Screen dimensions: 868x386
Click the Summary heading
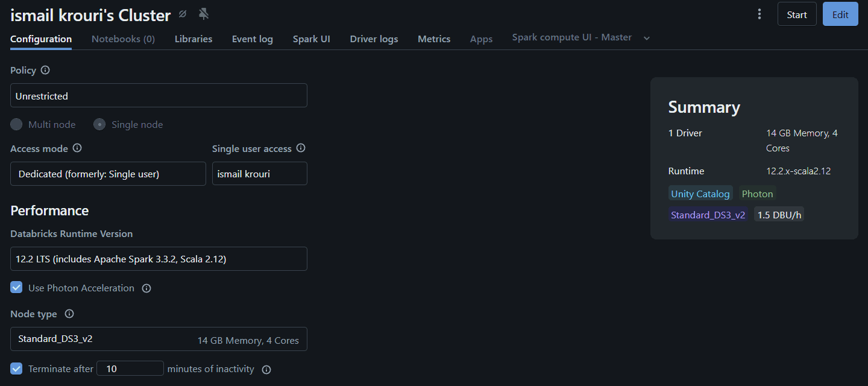tap(704, 107)
